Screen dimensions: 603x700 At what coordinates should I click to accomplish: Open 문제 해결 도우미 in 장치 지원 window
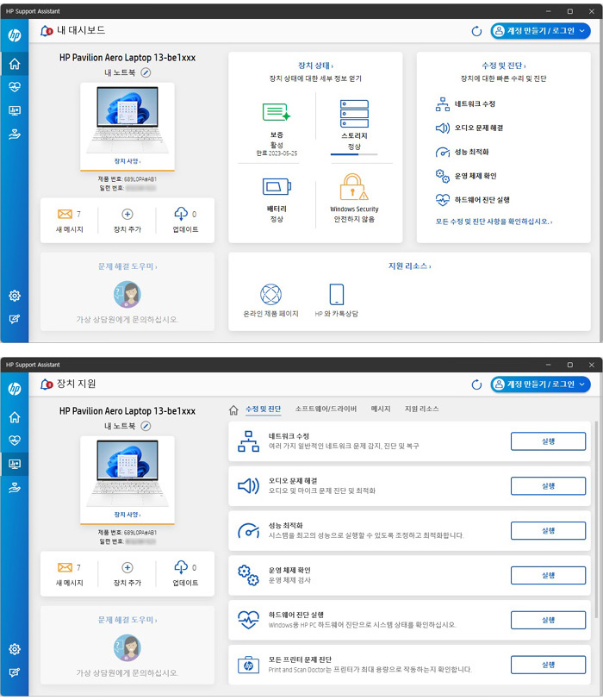127,620
